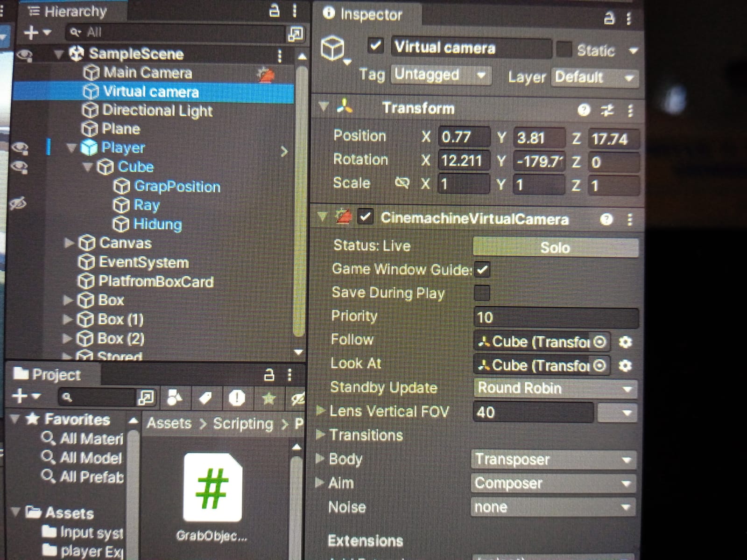The image size is (747, 560).
Task: Expand the Lens Vertical FOV section
Action: (320, 411)
